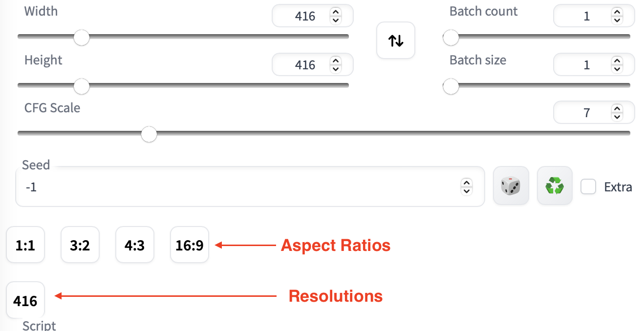Set aspect ratio to 16:9
Image resolution: width=644 pixels, height=331 pixels.
click(x=189, y=245)
